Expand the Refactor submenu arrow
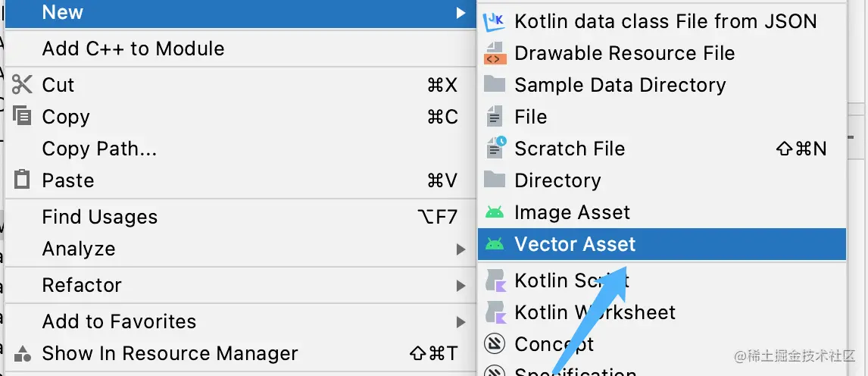Image resolution: width=868 pixels, height=376 pixels. (461, 286)
